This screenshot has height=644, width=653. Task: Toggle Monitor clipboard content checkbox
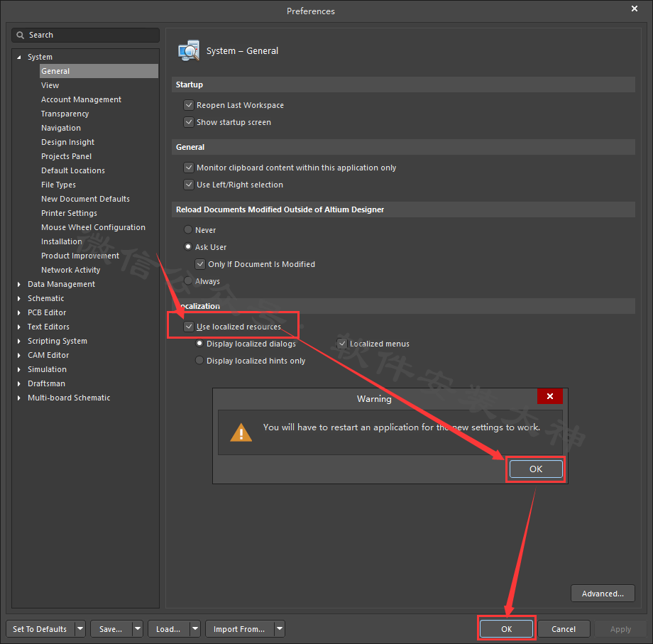pyautogui.click(x=189, y=168)
